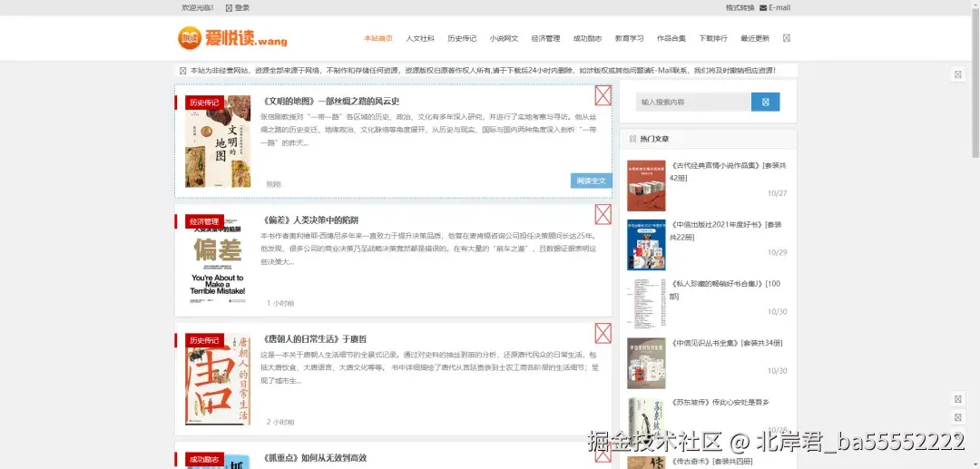Click the 古代经典言情小说作品集 sidebar thumbnail

[646, 185]
